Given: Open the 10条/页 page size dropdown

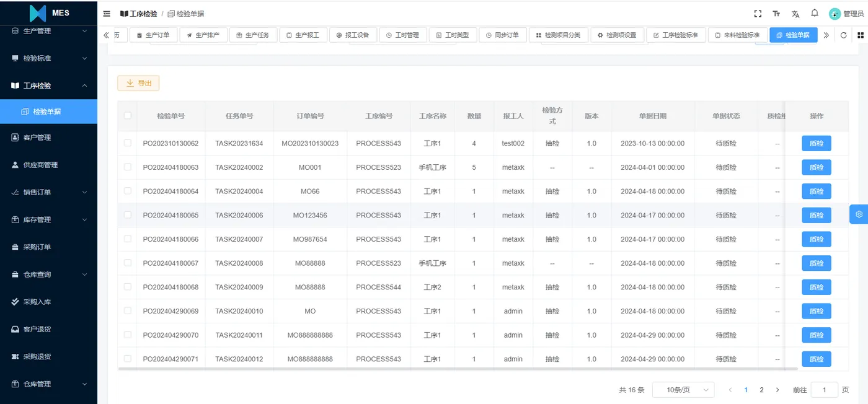Looking at the screenshot, I should 683,389.
